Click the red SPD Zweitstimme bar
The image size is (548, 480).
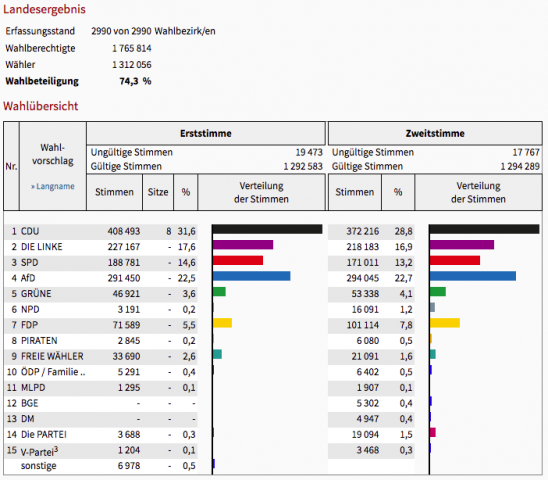click(x=455, y=260)
